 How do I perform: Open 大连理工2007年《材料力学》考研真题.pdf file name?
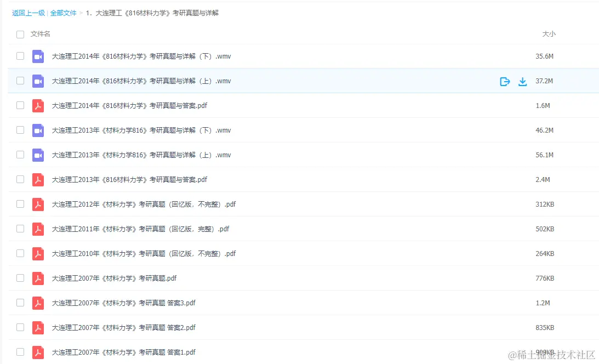click(114, 278)
